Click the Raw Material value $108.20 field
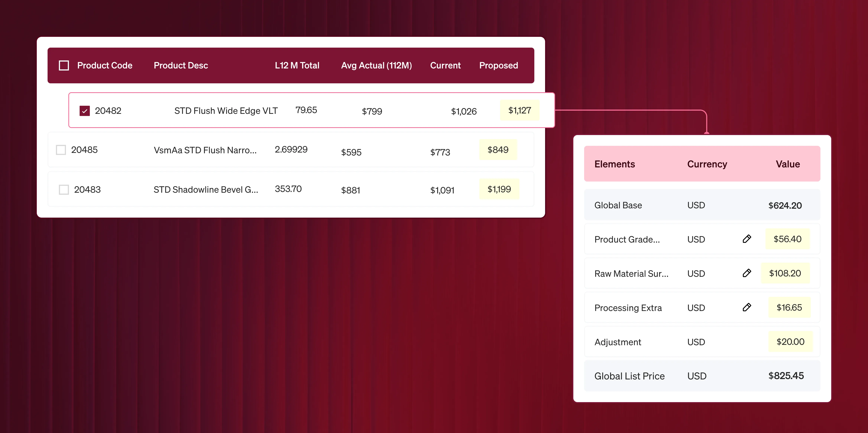868x433 pixels. (785, 273)
